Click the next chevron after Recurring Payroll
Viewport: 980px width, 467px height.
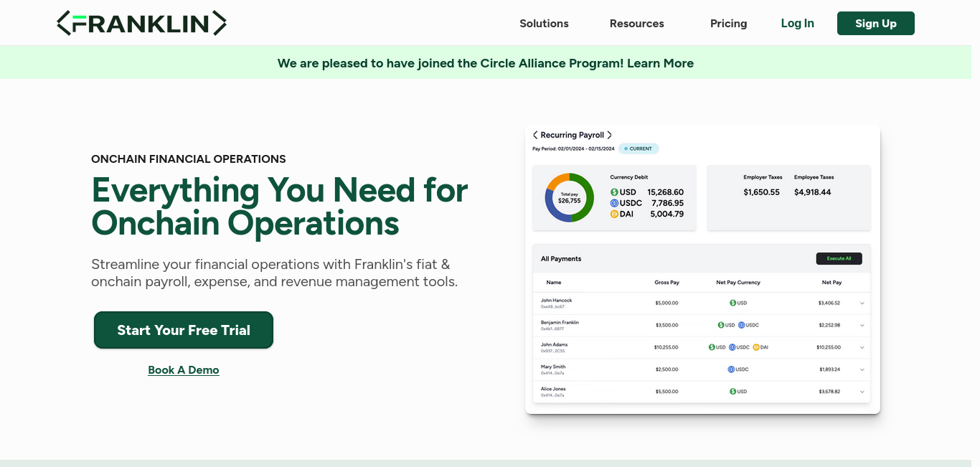pyautogui.click(x=610, y=135)
